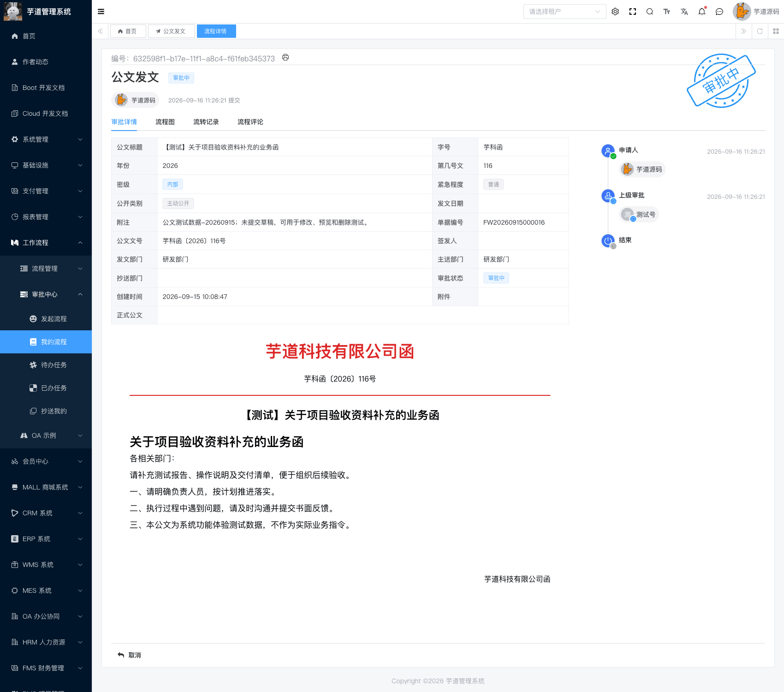Click the 上级审批 node icon in timeline

pyautogui.click(x=608, y=196)
